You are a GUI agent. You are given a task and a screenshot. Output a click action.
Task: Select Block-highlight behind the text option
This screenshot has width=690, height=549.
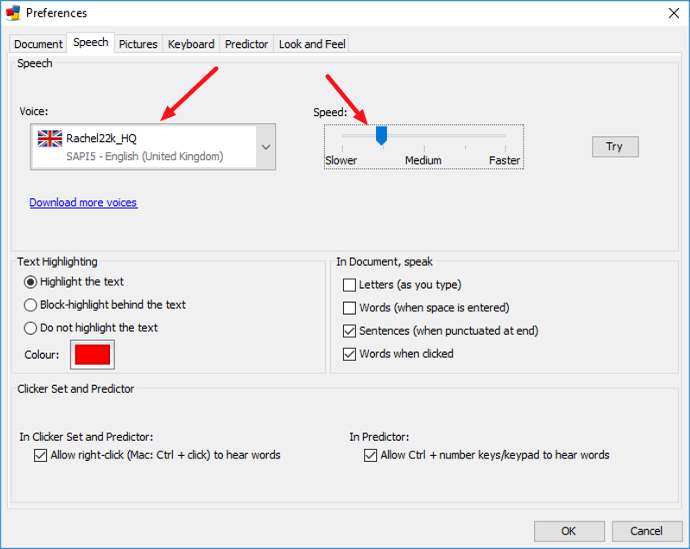pos(31,305)
